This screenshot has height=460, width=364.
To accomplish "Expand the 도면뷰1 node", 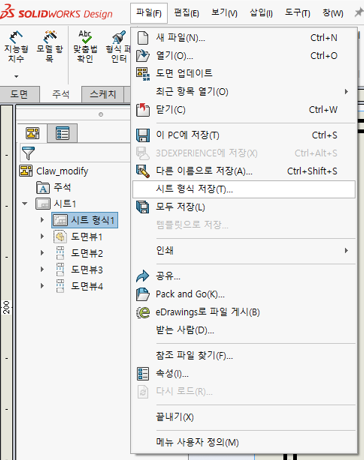I will coord(42,236).
